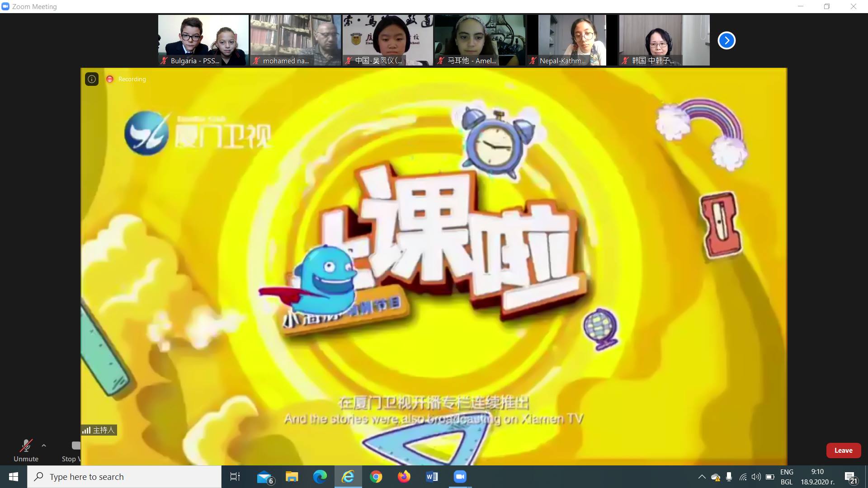Viewport: 868px width, 488px height.
Task: Show next participants with blue arrow
Action: (726, 40)
